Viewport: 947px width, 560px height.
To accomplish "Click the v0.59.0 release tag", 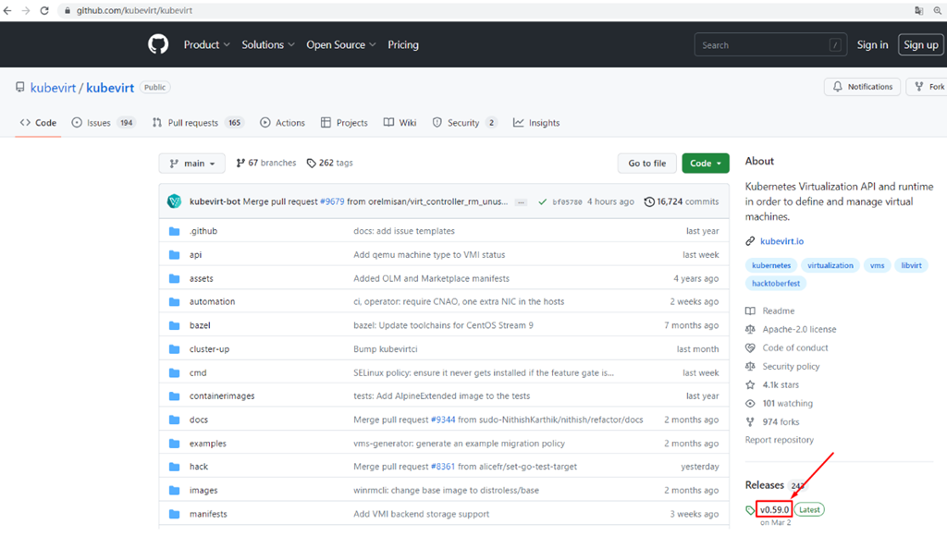I will 774,509.
